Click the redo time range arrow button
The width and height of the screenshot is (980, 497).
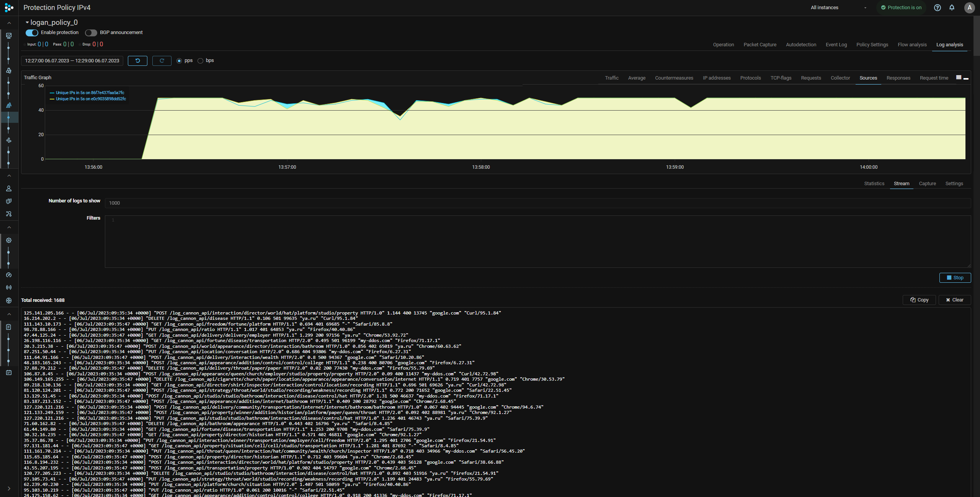[x=162, y=61]
